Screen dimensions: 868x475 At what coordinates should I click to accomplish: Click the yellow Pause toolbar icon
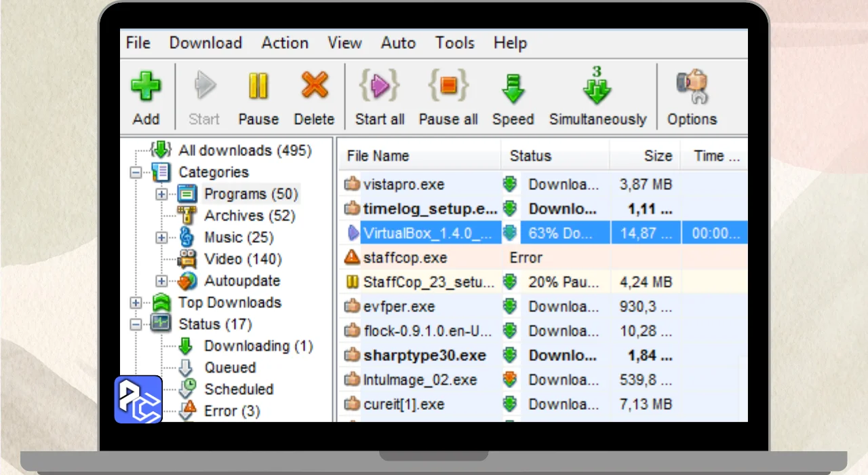[258, 87]
